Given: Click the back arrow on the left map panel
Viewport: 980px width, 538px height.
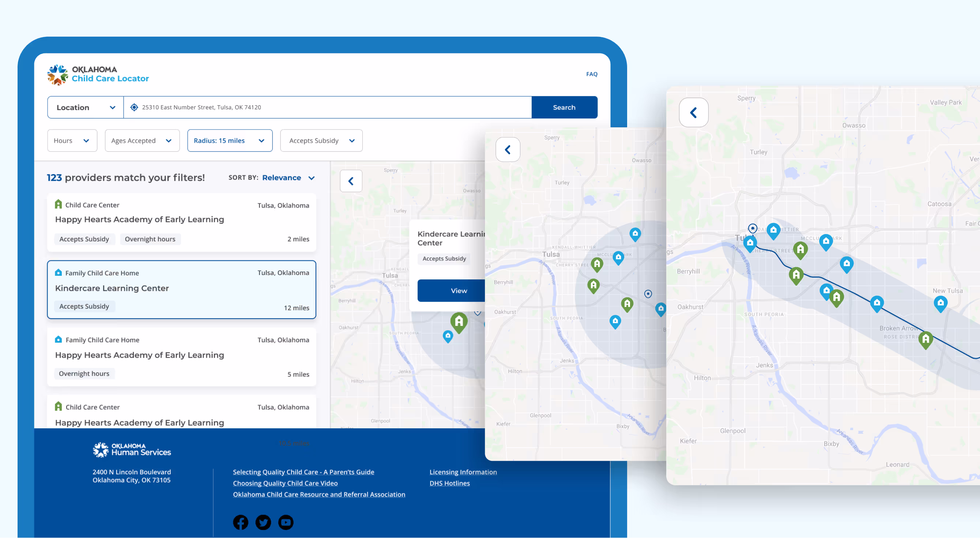Looking at the screenshot, I should pyautogui.click(x=351, y=181).
